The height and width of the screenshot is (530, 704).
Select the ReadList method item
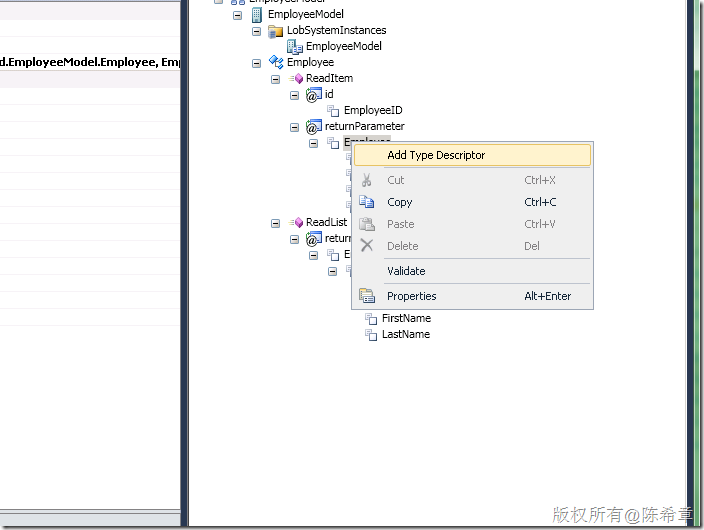(326, 222)
